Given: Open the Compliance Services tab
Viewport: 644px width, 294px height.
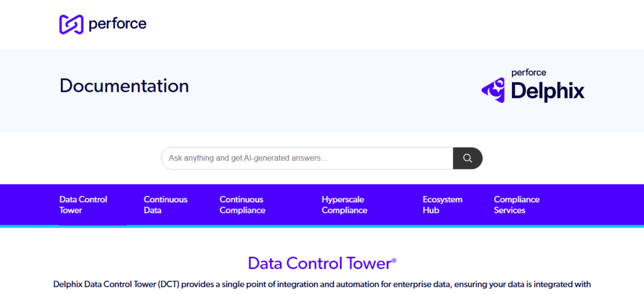Looking at the screenshot, I should pos(516,205).
